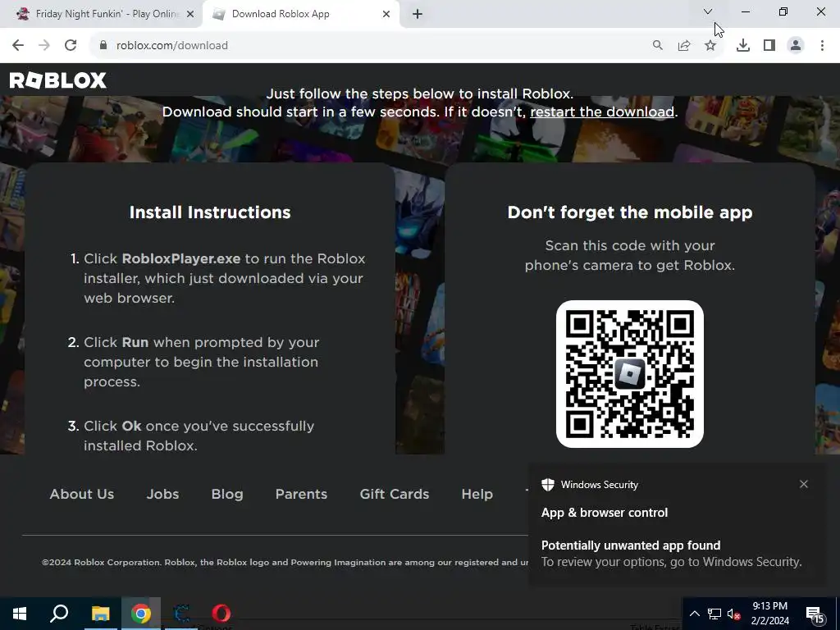
Task: Open the taskbar clock showing 9:13 PM
Action: click(769, 614)
